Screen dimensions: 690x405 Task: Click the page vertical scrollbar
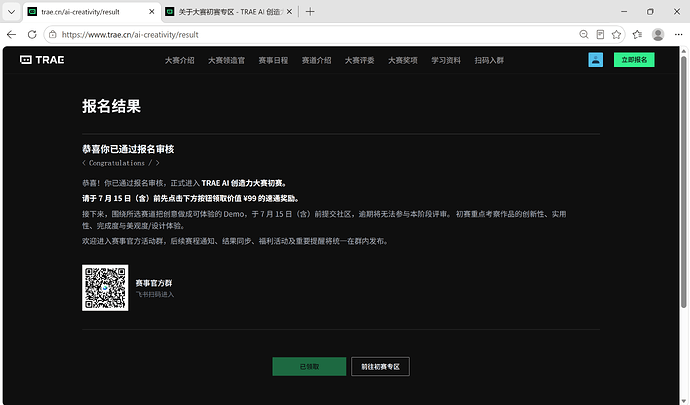[x=683, y=181]
